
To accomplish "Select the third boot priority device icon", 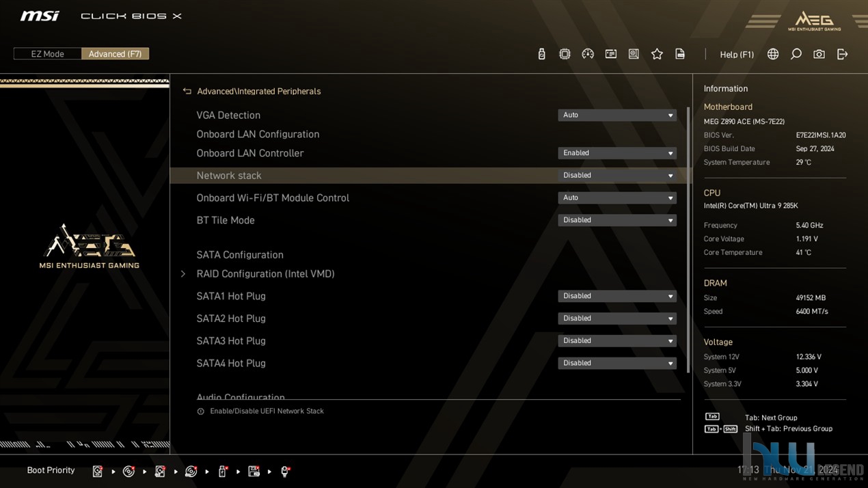I will click(160, 471).
